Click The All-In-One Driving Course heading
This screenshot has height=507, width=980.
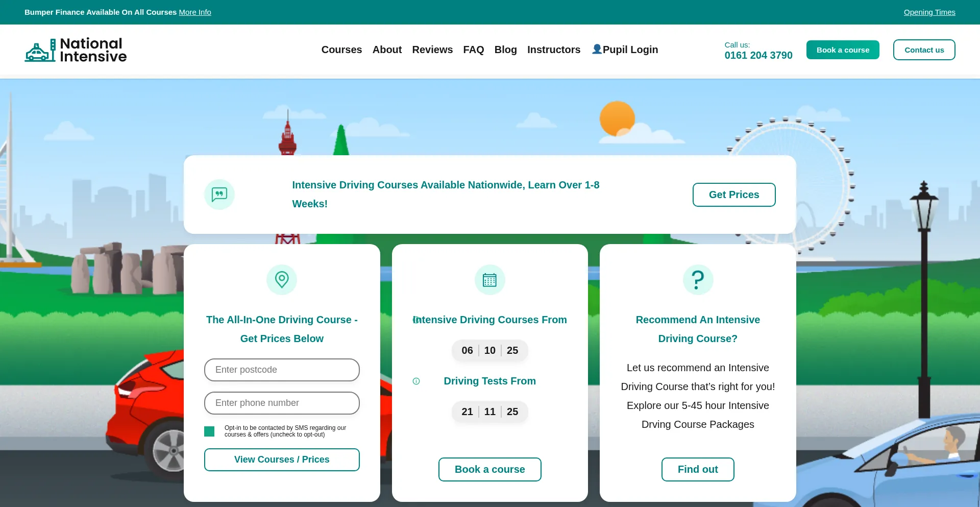click(x=282, y=329)
